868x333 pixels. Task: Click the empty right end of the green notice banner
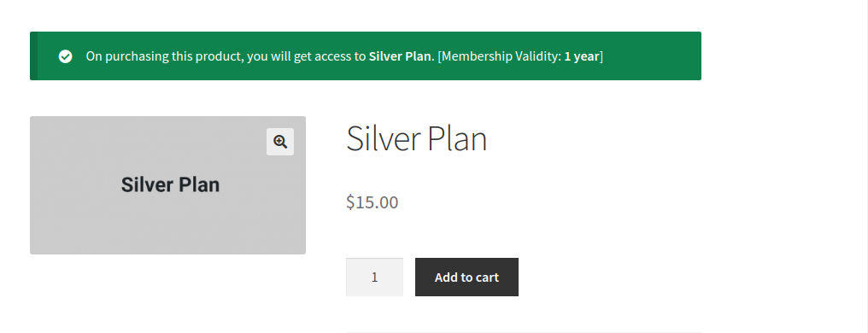click(x=652, y=55)
